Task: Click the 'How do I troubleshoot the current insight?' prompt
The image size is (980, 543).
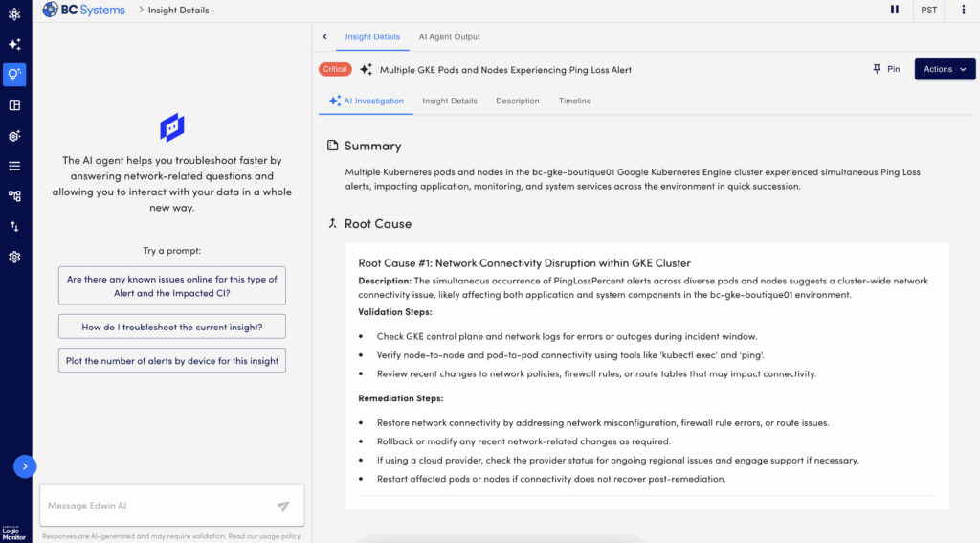Action: tap(172, 327)
